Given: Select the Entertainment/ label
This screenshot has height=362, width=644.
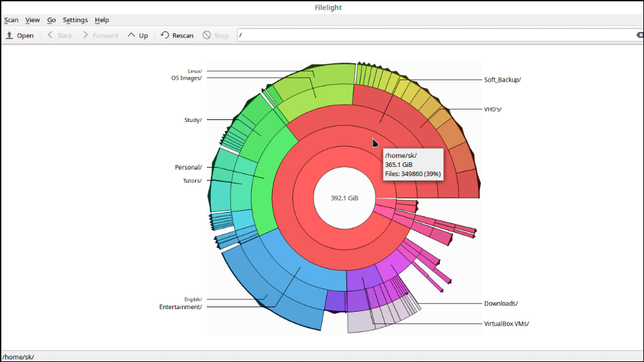Looking at the screenshot, I should [x=180, y=307].
